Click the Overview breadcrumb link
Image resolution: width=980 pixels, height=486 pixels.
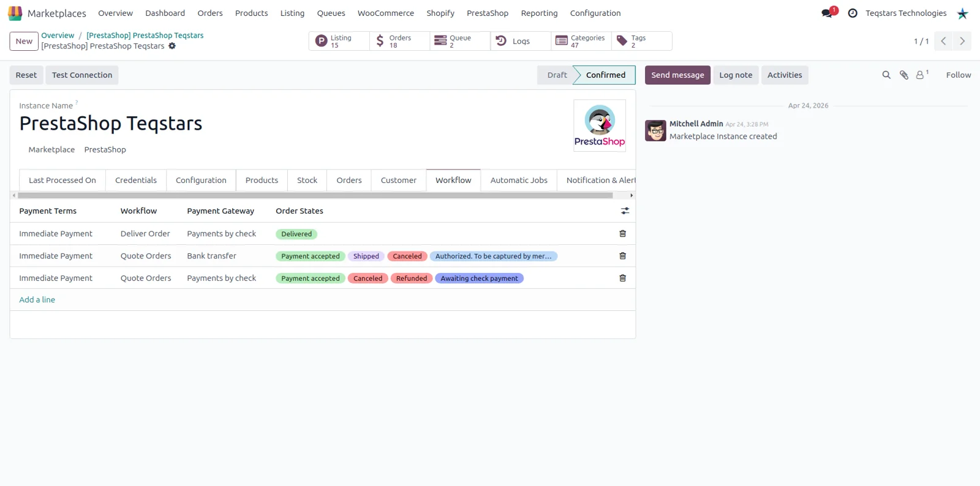(x=58, y=36)
